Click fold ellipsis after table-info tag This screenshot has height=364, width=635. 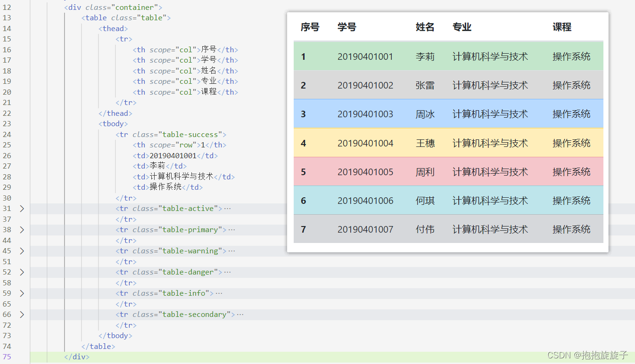[219, 293]
